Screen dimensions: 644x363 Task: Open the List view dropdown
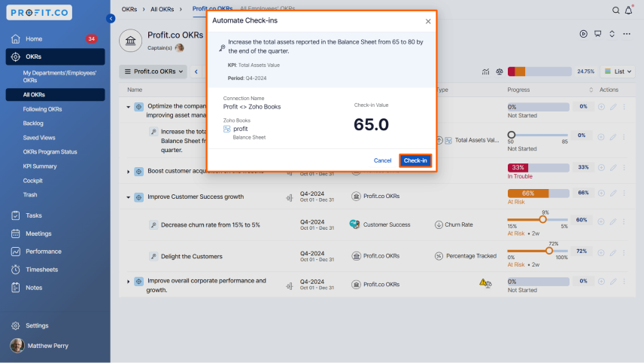(618, 72)
